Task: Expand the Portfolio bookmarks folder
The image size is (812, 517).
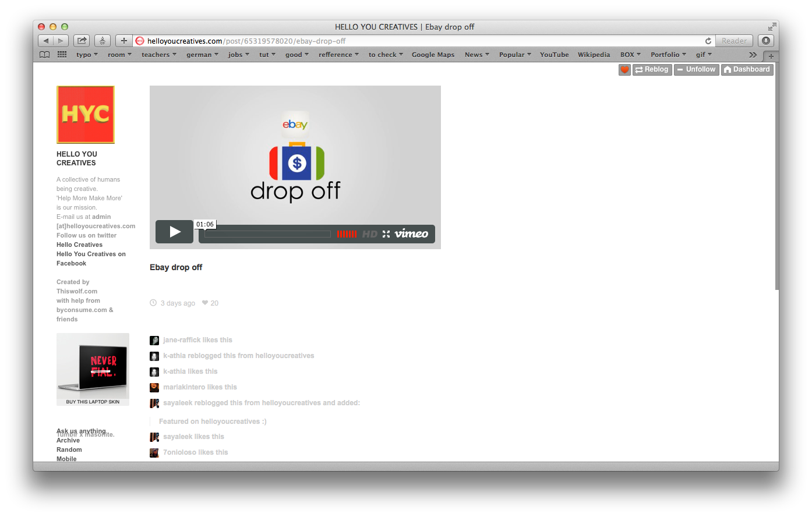Action: click(668, 55)
